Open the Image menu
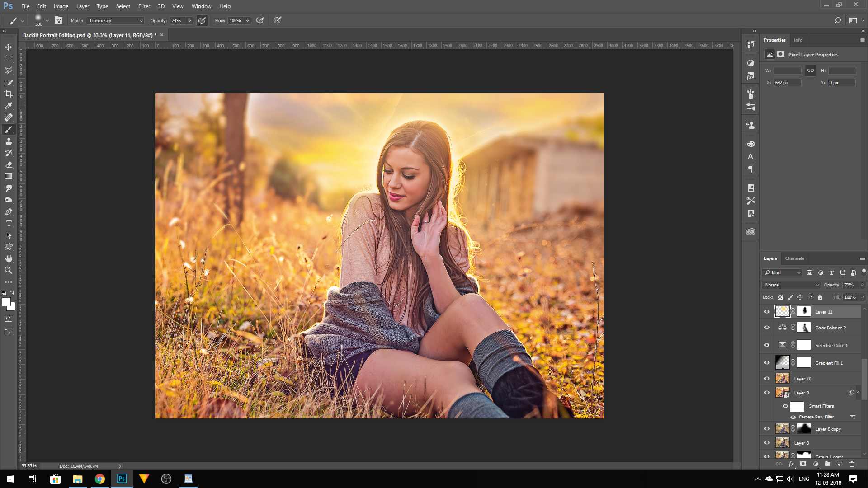The width and height of the screenshot is (868, 488). pos(61,6)
